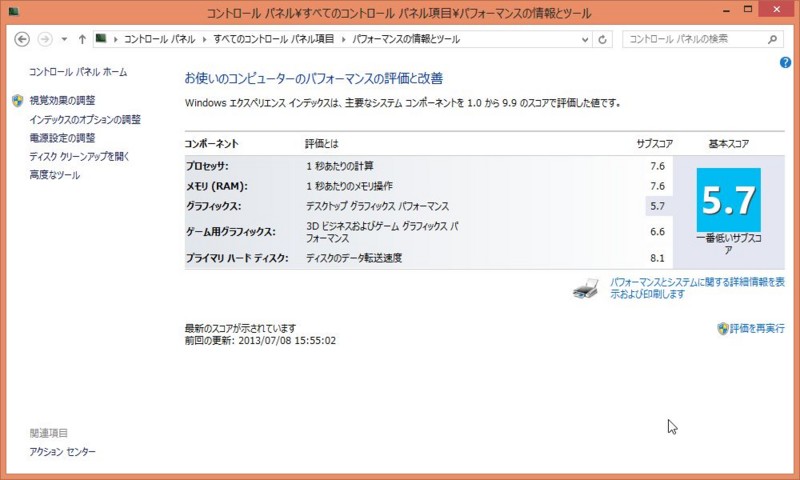
Task: Open the recent locations dropdown arrow
Action: click(64, 39)
